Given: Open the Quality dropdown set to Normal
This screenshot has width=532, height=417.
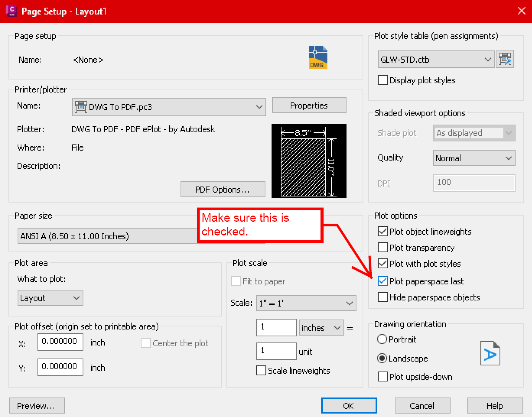Looking at the screenshot, I should (508, 158).
